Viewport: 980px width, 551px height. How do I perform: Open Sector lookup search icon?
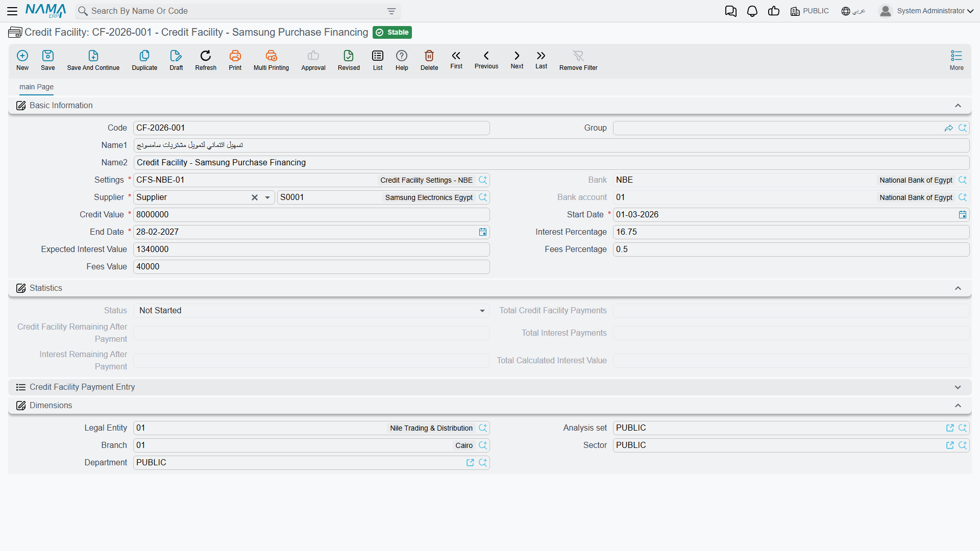click(x=963, y=445)
